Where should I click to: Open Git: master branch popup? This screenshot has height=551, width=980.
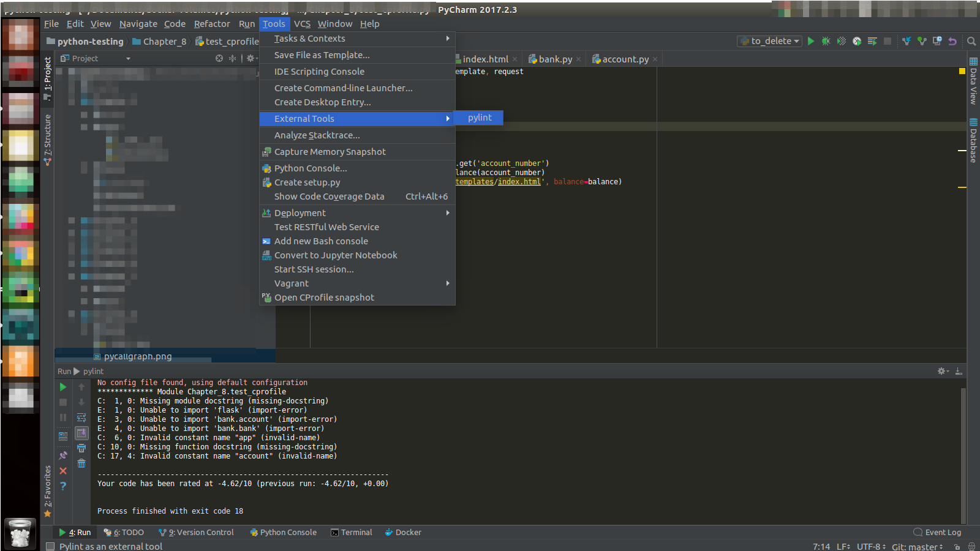pyautogui.click(x=917, y=546)
